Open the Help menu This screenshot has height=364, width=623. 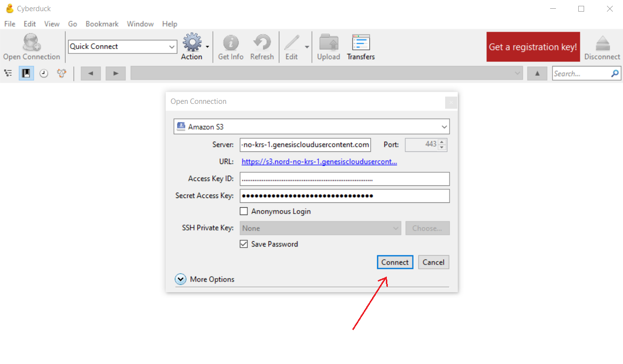(x=170, y=24)
